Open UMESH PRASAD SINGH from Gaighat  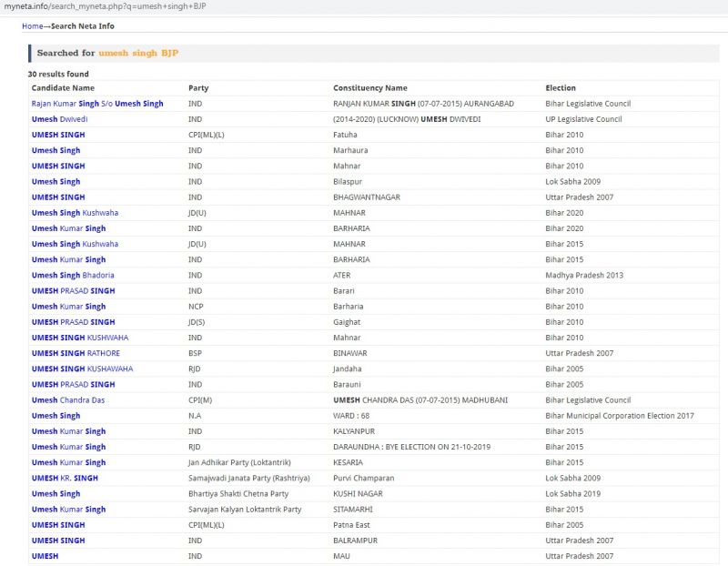tap(73, 322)
